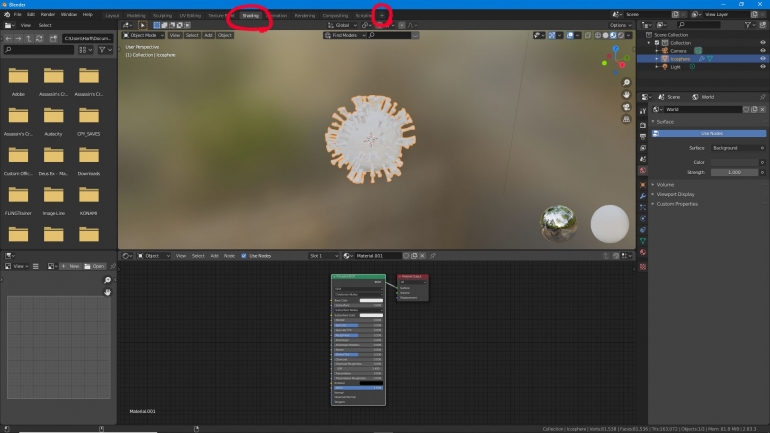Duplicate the World datablock
This screenshot has height=433, width=770.
754,109
